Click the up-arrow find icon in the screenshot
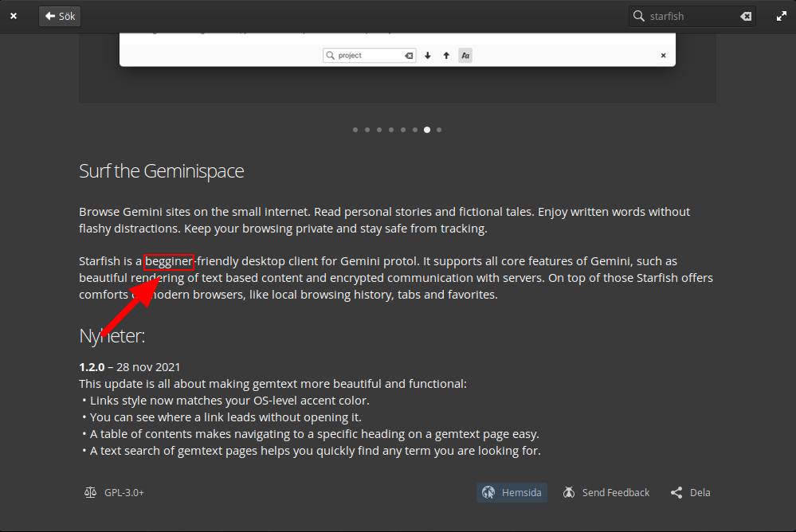 (445, 55)
